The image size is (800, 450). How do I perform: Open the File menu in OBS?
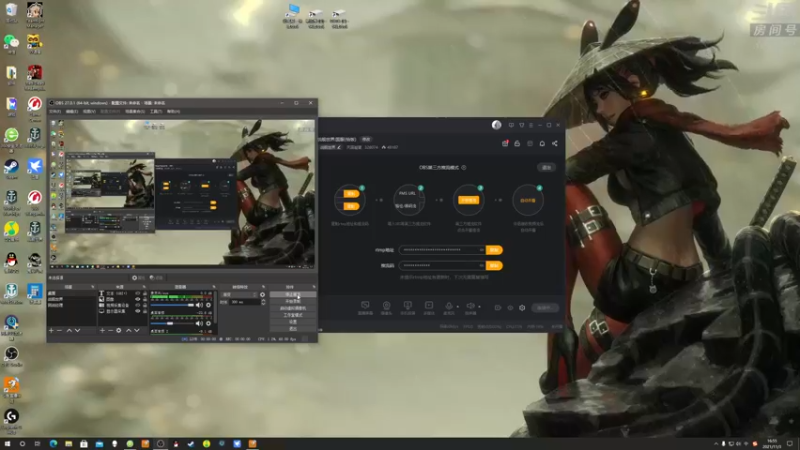(x=55, y=111)
